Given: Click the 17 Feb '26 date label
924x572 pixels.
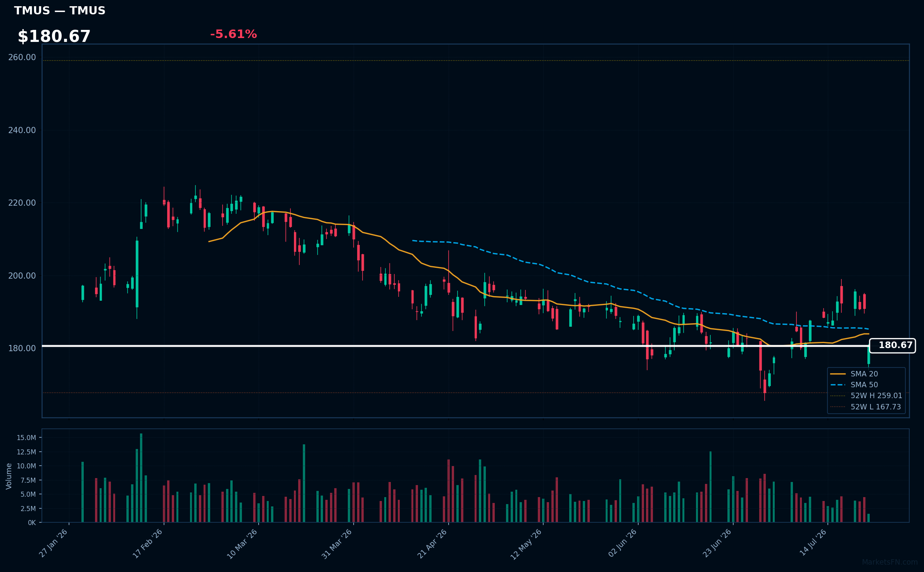Looking at the screenshot, I should [147, 544].
